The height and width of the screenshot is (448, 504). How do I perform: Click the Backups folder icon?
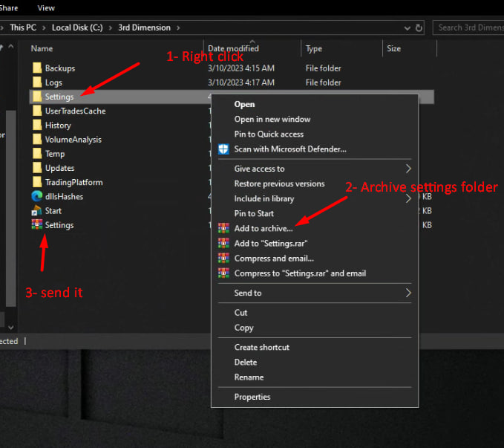(36, 68)
